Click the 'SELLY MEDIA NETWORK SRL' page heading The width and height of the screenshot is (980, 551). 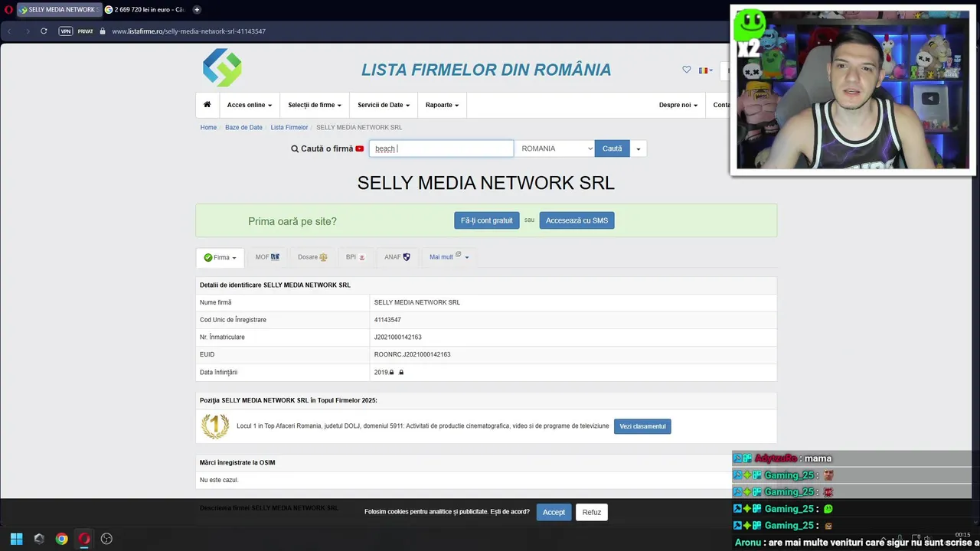pyautogui.click(x=486, y=184)
